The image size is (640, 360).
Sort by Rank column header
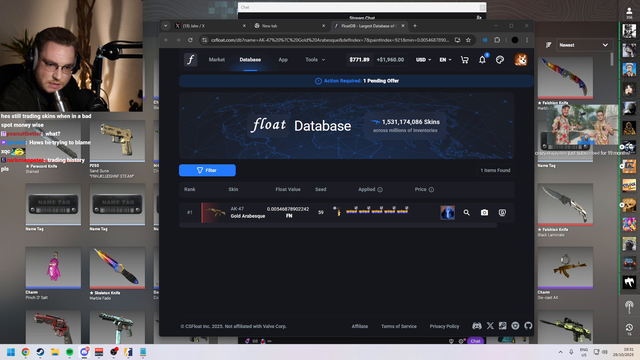tap(189, 189)
